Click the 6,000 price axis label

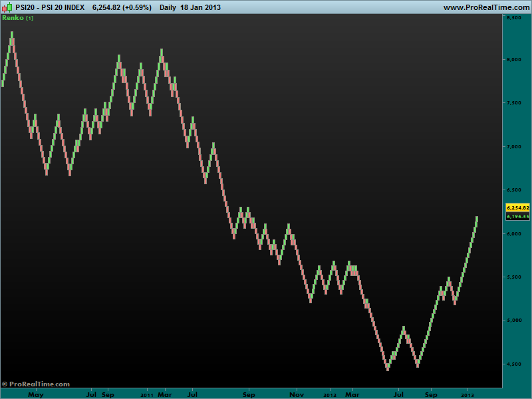coord(514,234)
